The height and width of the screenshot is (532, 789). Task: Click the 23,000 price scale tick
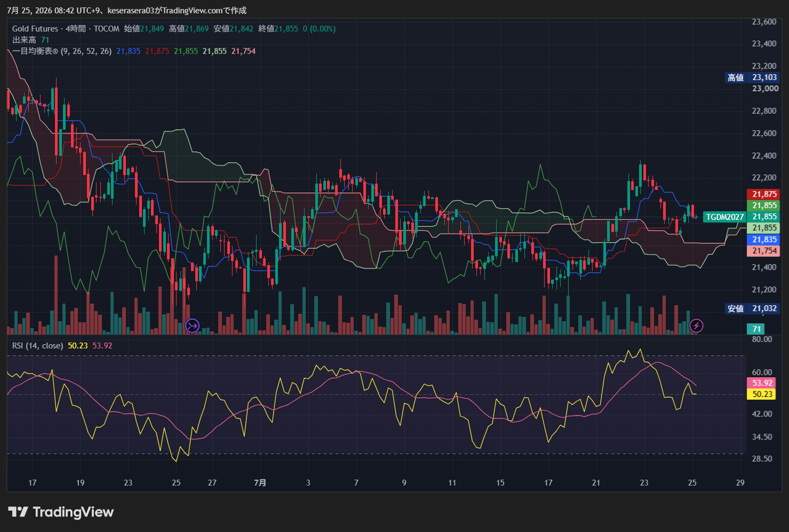coord(764,89)
